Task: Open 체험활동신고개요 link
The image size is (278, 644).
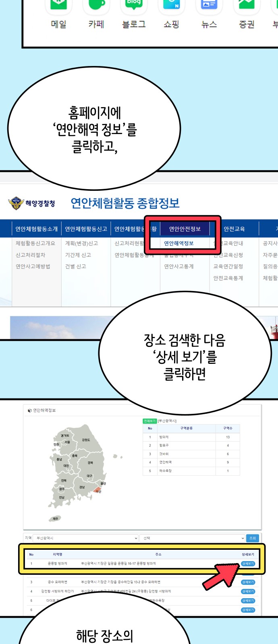Action: pos(35,243)
